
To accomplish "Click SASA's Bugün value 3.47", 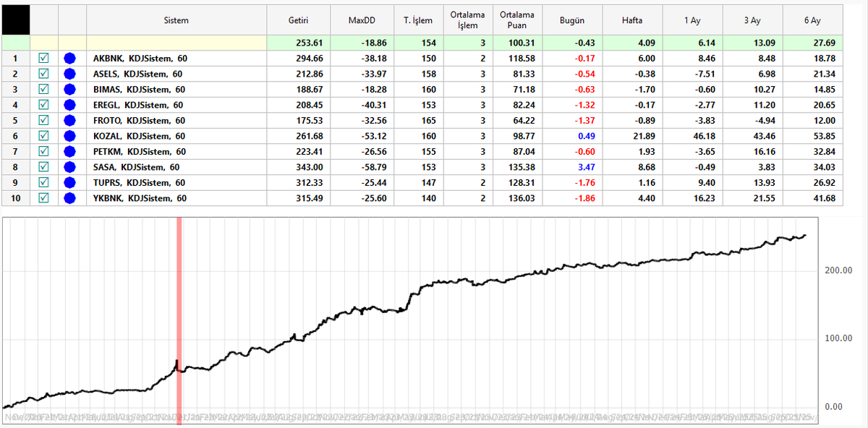I will (x=586, y=167).
